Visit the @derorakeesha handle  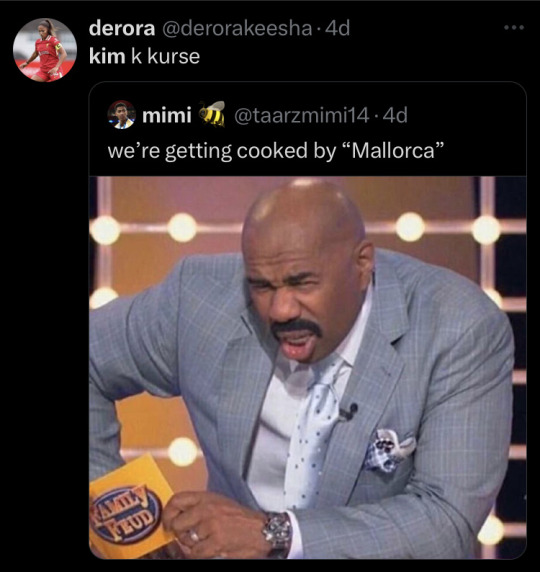(236, 28)
